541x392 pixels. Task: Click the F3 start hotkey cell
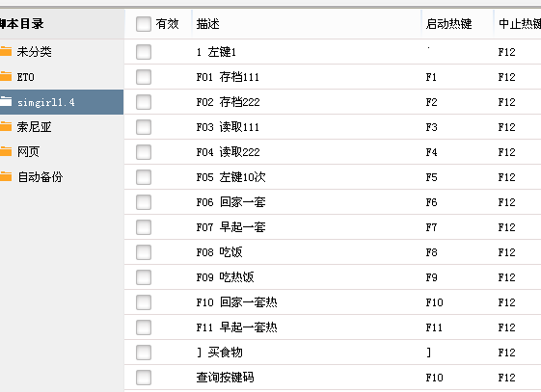pyautogui.click(x=431, y=127)
